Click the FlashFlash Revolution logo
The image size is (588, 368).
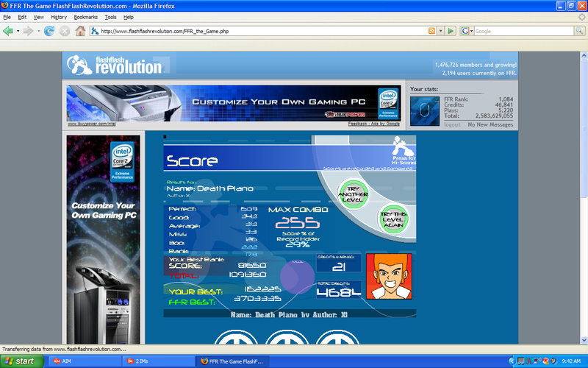tap(115, 66)
